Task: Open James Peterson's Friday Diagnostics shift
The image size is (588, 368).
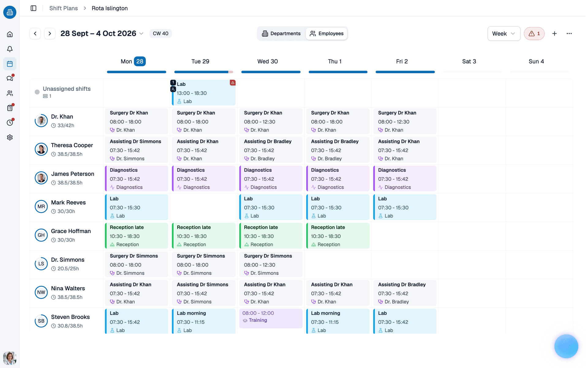Action: pos(405,178)
